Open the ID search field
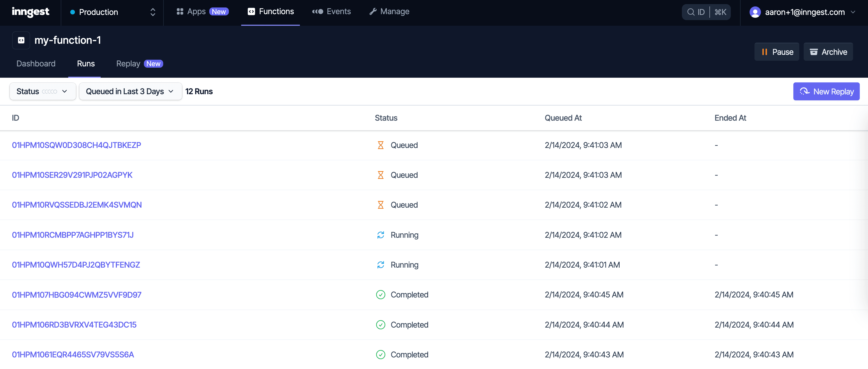The image size is (868, 369). (706, 12)
